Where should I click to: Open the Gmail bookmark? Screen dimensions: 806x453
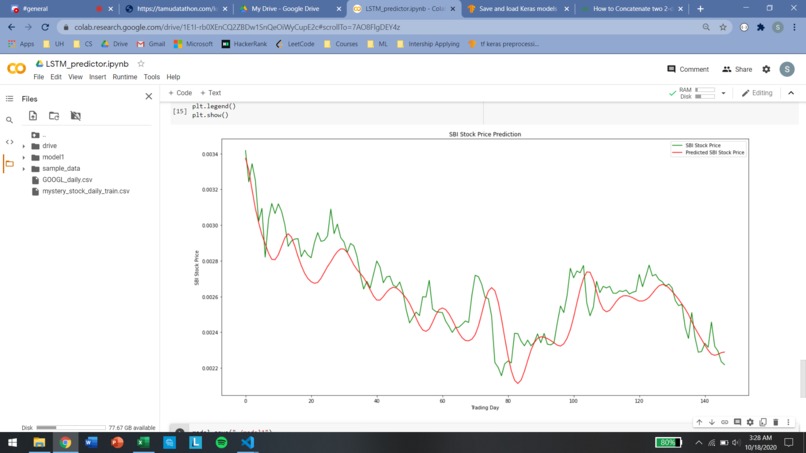pos(151,44)
